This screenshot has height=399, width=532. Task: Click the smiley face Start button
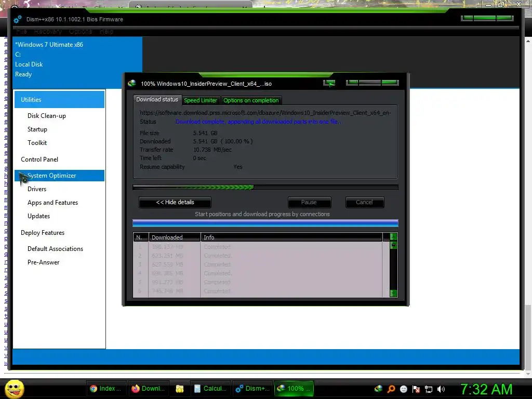[14, 389]
